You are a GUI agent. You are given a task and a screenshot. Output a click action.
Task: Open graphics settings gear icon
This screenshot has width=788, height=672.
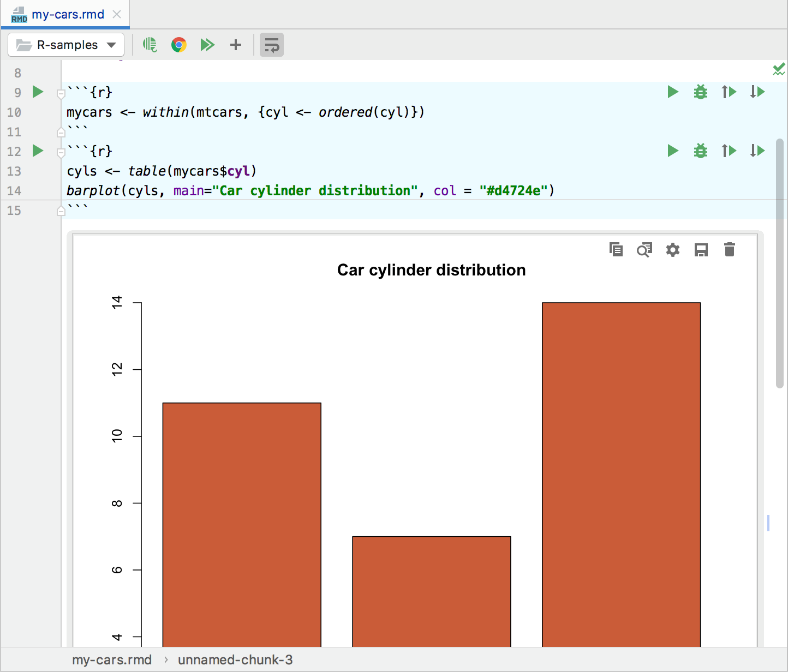(673, 250)
